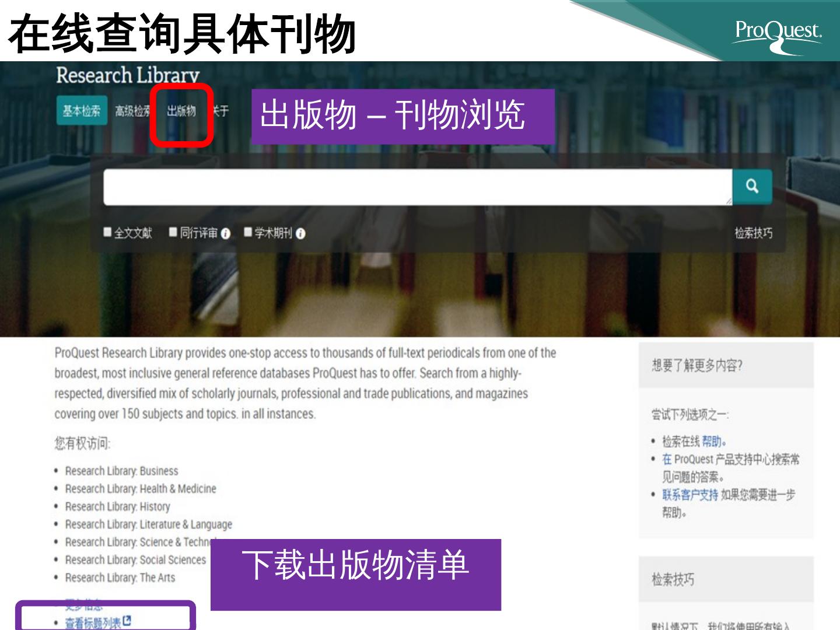Open the 查看标题列表 link
The image size is (840, 630).
pyautogui.click(x=93, y=623)
